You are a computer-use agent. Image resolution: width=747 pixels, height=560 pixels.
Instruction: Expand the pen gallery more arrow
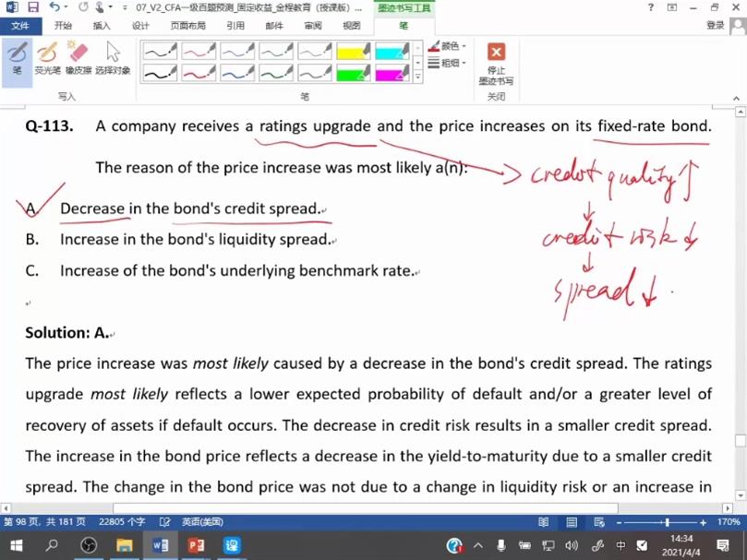pyautogui.click(x=417, y=77)
